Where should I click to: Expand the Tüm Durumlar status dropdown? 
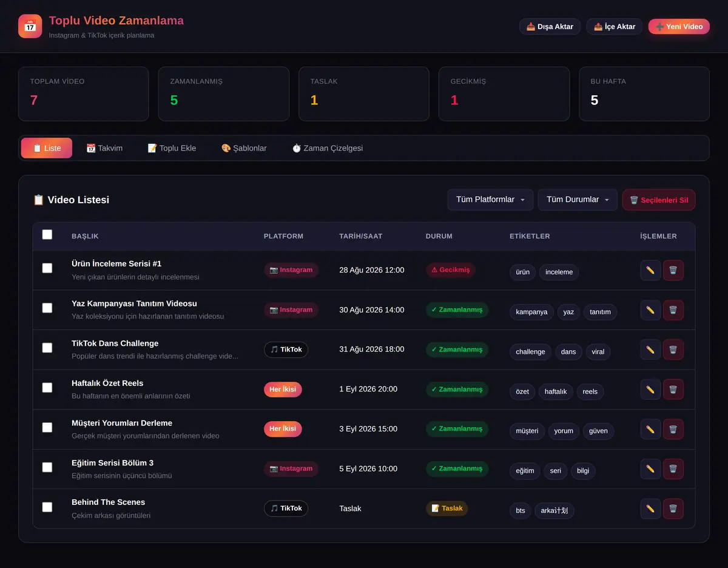578,200
